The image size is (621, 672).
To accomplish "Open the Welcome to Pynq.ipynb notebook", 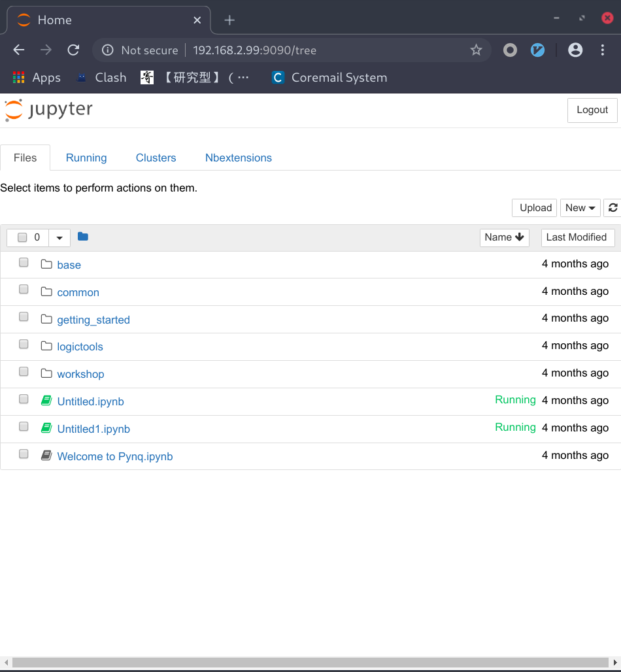I will pyautogui.click(x=115, y=456).
